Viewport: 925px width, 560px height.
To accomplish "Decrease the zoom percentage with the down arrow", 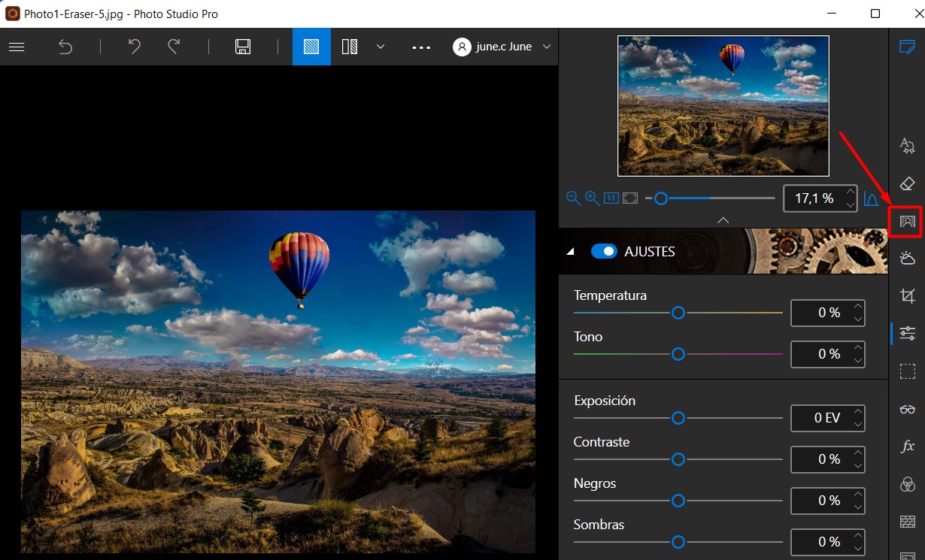I will coord(851,205).
